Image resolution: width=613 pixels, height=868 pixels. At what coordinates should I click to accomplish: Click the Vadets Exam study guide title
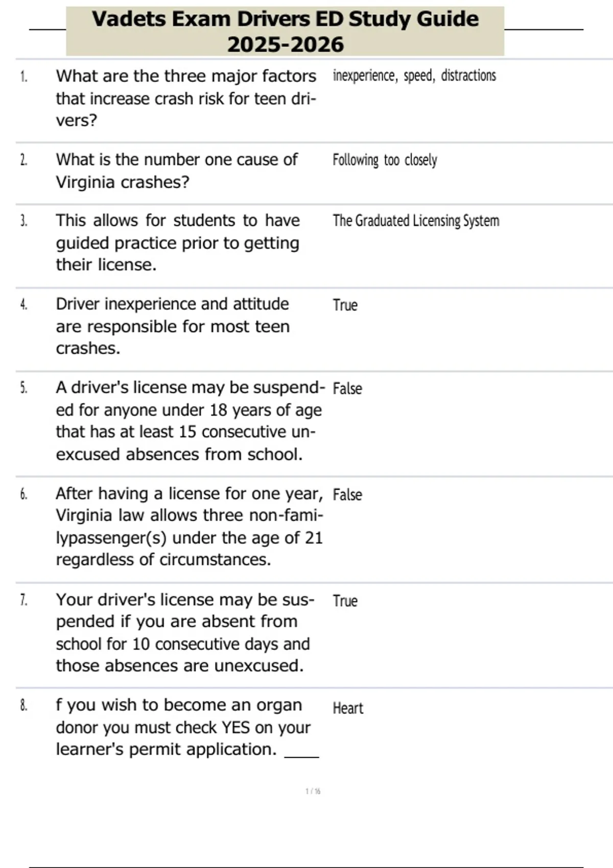285,31
